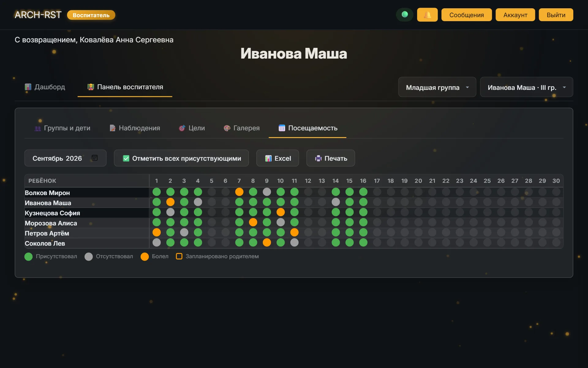Open the Наблюдения tab
This screenshot has height=368, width=588.
click(x=135, y=128)
